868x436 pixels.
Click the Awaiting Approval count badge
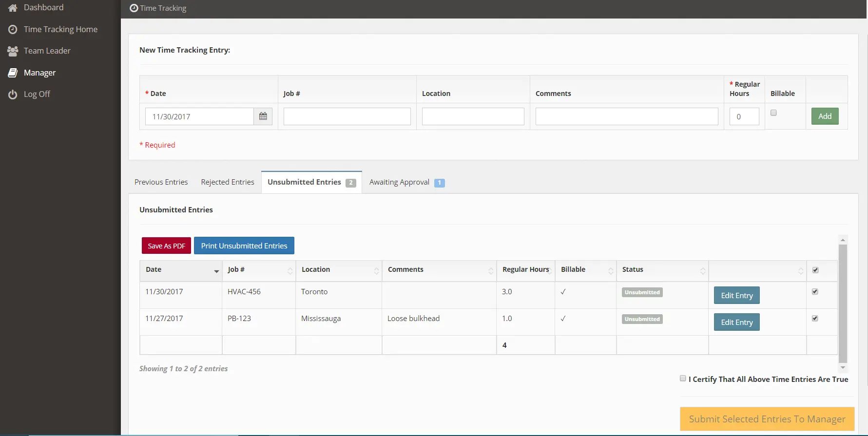pyautogui.click(x=439, y=183)
